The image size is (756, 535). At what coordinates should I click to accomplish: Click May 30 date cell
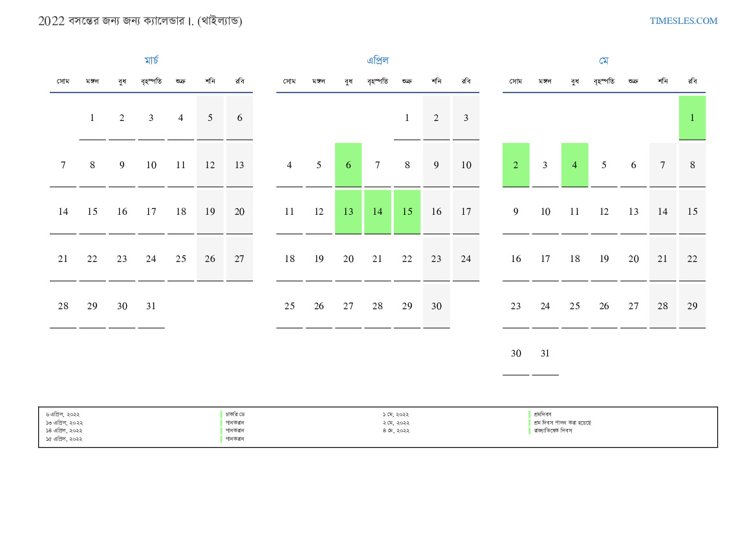click(515, 353)
